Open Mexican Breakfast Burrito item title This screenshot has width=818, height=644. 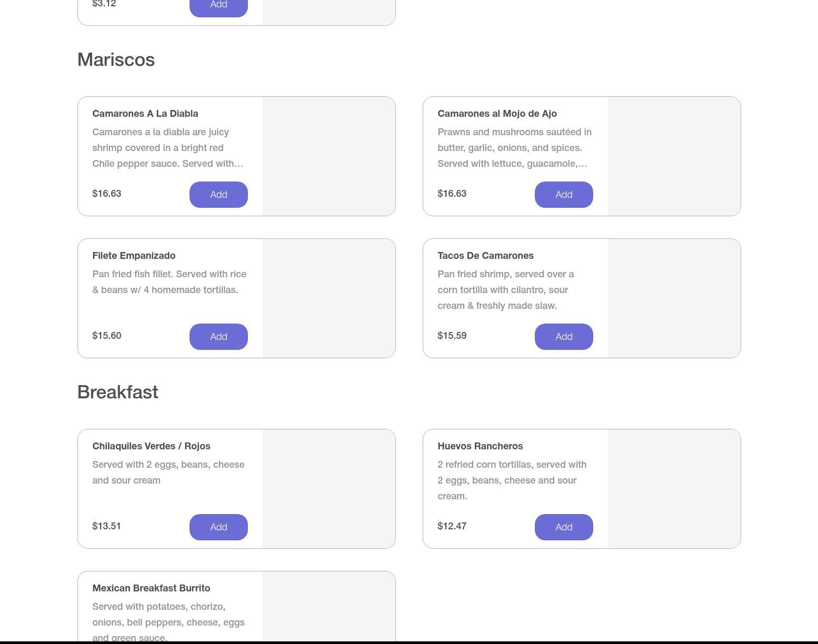pos(151,588)
